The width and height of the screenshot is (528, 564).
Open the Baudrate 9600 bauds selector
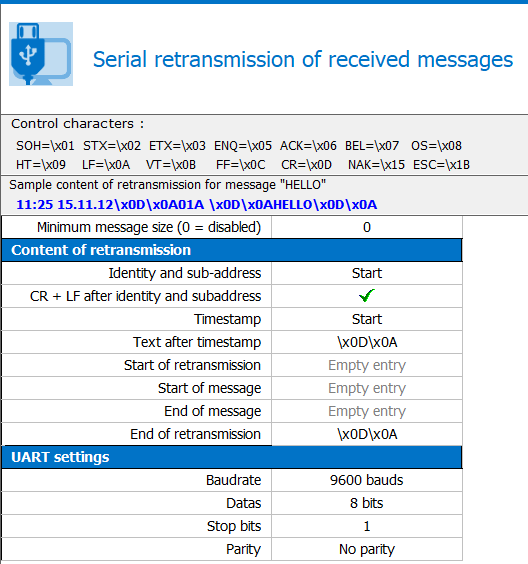click(367, 480)
